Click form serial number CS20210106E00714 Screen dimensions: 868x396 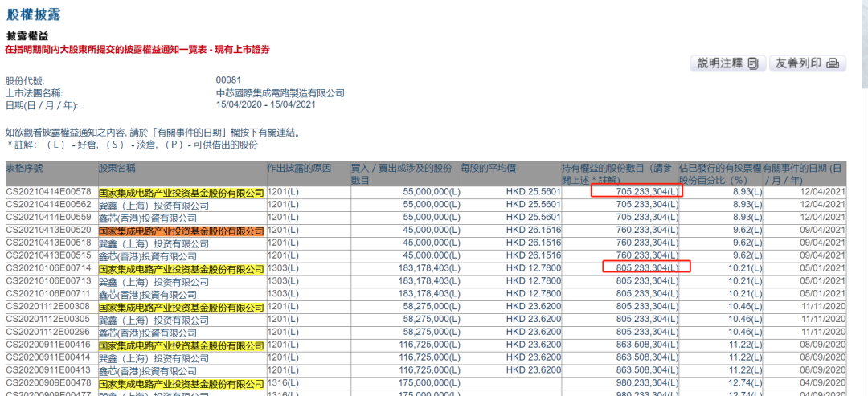47,268
